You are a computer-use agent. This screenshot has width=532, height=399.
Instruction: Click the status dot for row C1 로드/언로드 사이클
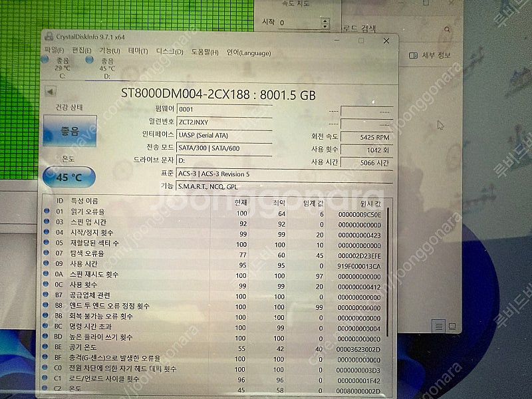[44, 378]
